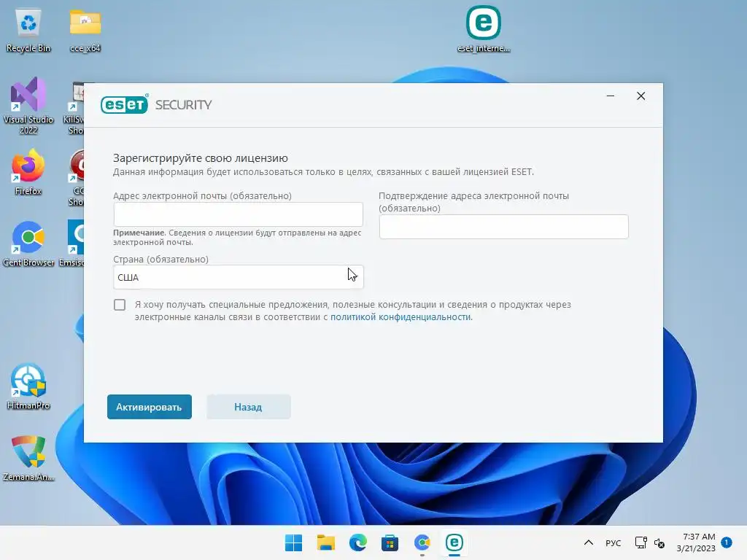This screenshot has width=747, height=560.
Task: Close the ESET Security window
Action: click(640, 96)
